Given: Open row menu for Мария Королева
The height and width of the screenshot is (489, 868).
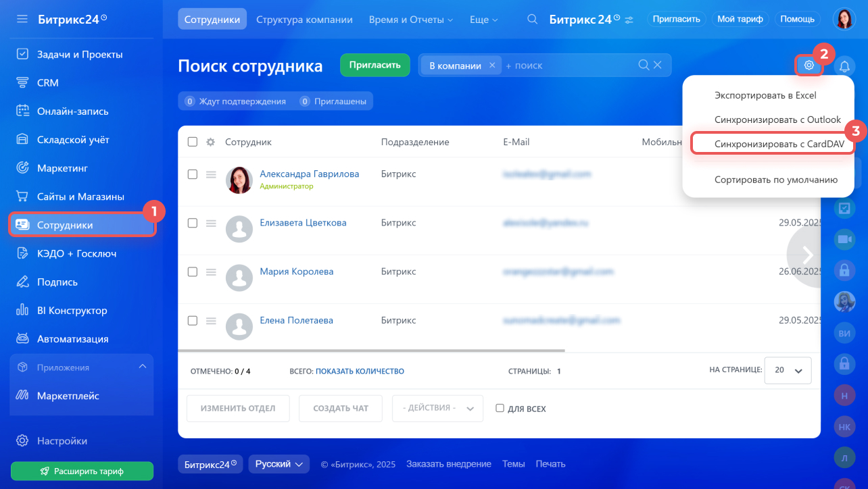Looking at the screenshot, I should [211, 272].
